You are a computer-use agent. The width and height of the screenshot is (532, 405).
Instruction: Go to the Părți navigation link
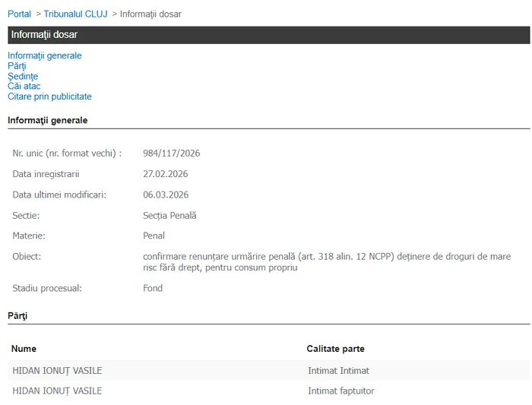[x=17, y=66]
